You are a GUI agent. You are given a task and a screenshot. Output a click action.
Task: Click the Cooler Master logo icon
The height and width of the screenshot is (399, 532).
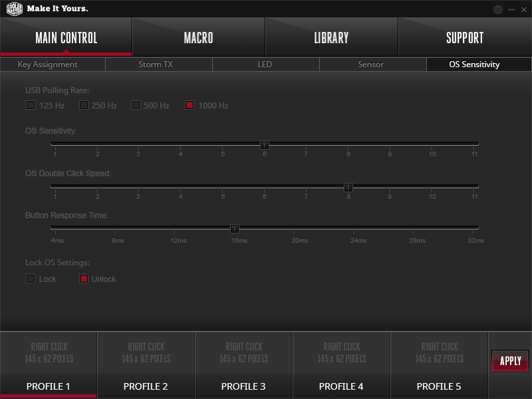coord(14,9)
